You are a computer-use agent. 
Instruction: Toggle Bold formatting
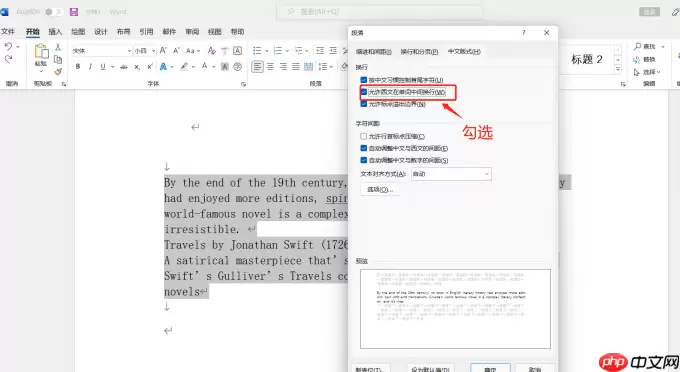point(78,67)
